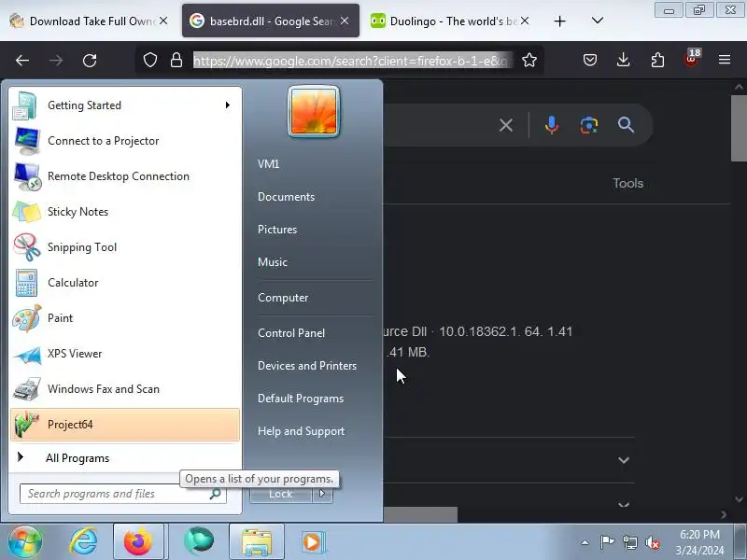
Task: Open shutdown options arrow next to Lock
Action: 322,494
